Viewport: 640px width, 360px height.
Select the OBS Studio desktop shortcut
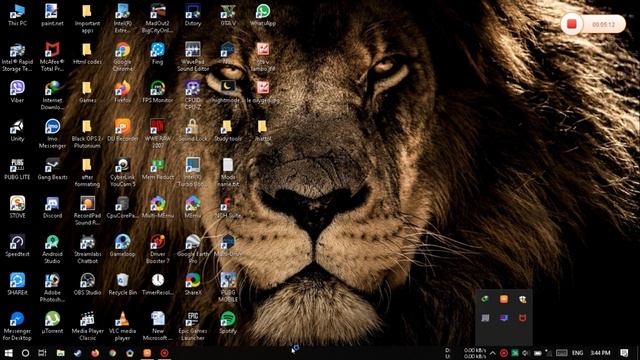[87, 284]
